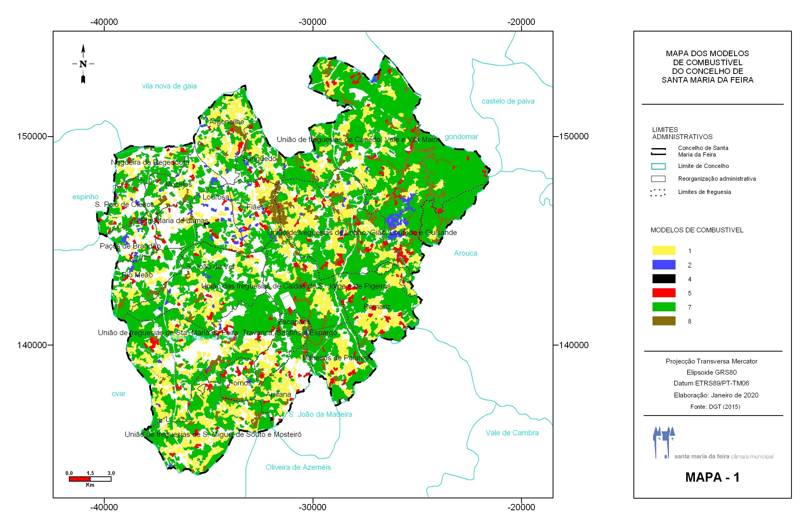Click the blue model 2 legend swatch
This screenshot has height=523, width=812.
[x=664, y=265]
